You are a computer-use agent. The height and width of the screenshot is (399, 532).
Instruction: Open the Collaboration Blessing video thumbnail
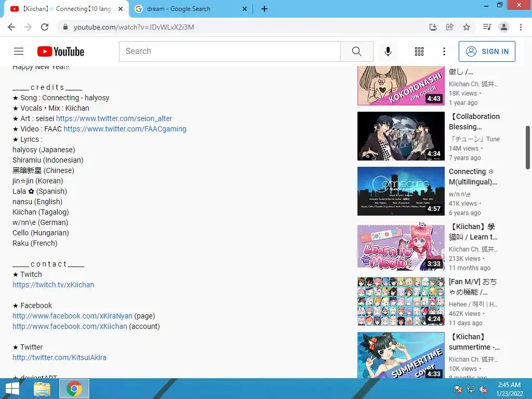coord(401,136)
